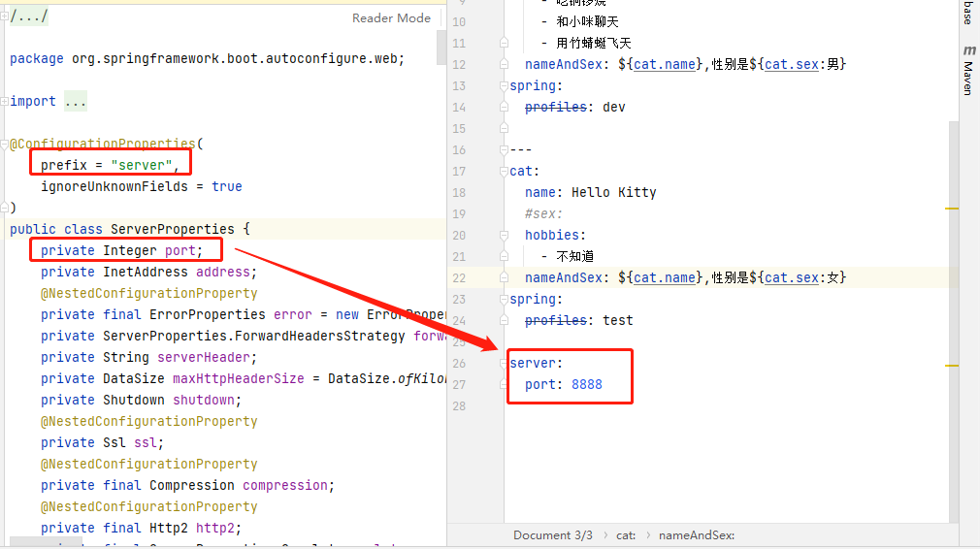980x549 pixels.
Task: Click the #sex: comment on line 19
Action: tap(543, 213)
